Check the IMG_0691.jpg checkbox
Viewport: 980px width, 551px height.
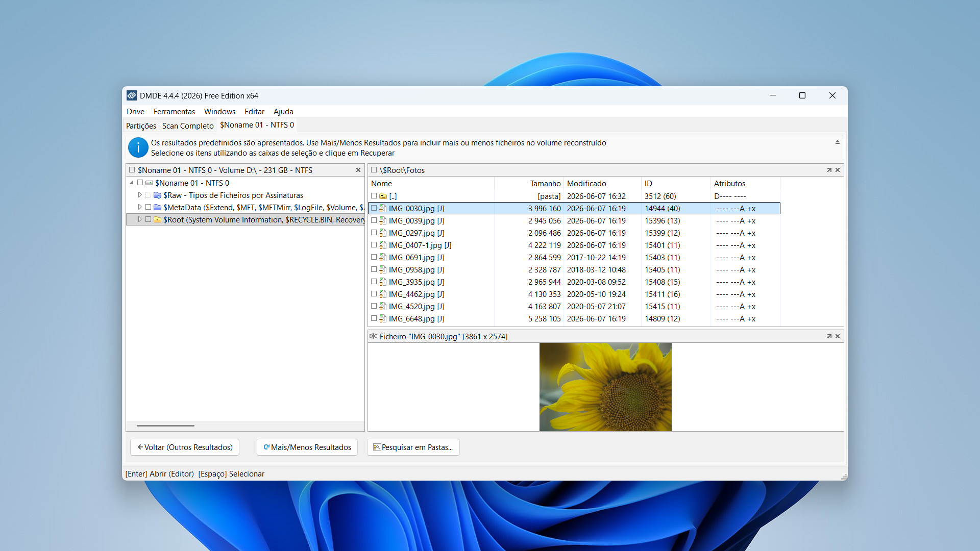point(374,257)
